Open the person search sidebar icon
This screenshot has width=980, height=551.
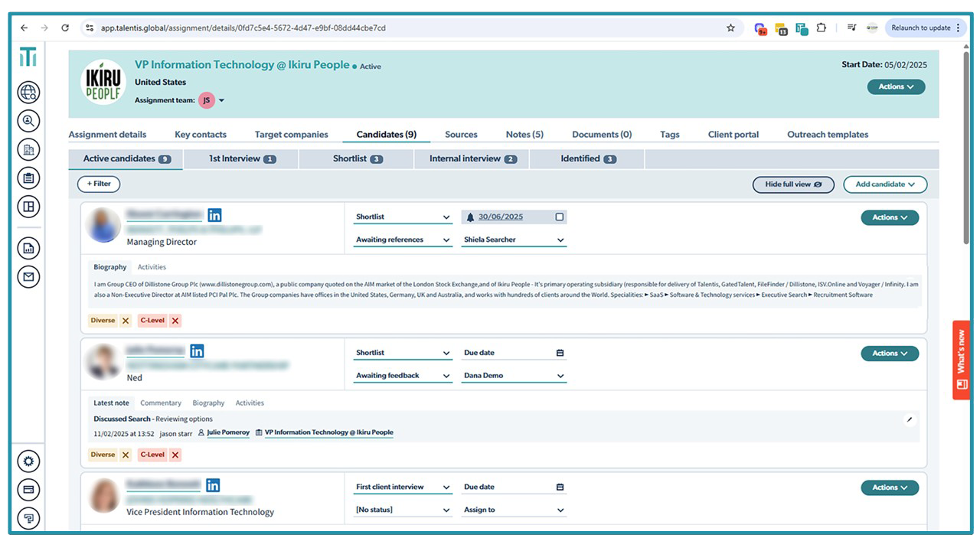[x=28, y=121]
